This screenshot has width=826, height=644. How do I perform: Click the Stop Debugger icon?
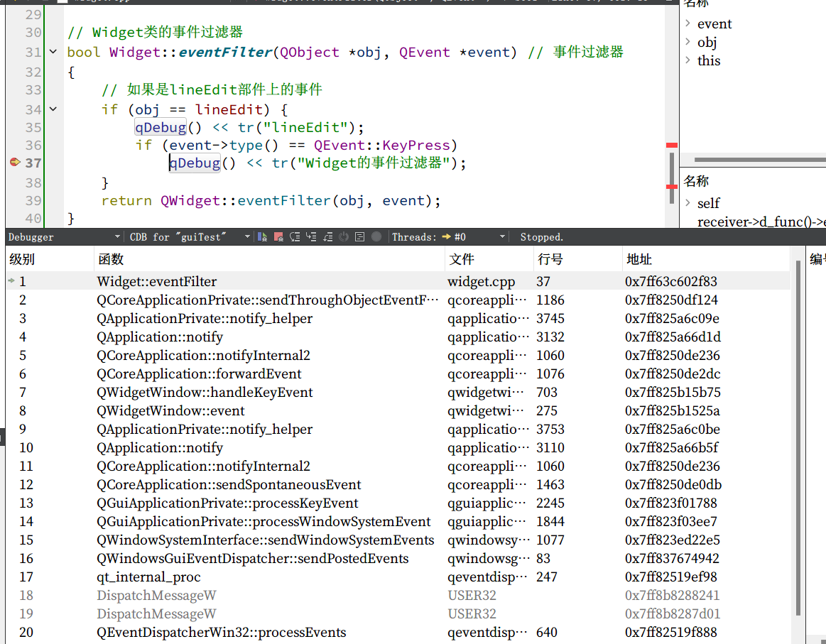coord(278,237)
